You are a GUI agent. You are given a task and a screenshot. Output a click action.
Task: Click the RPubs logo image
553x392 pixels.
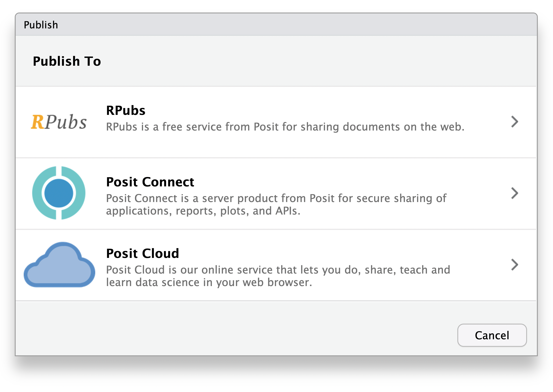pyautogui.click(x=59, y=122)
